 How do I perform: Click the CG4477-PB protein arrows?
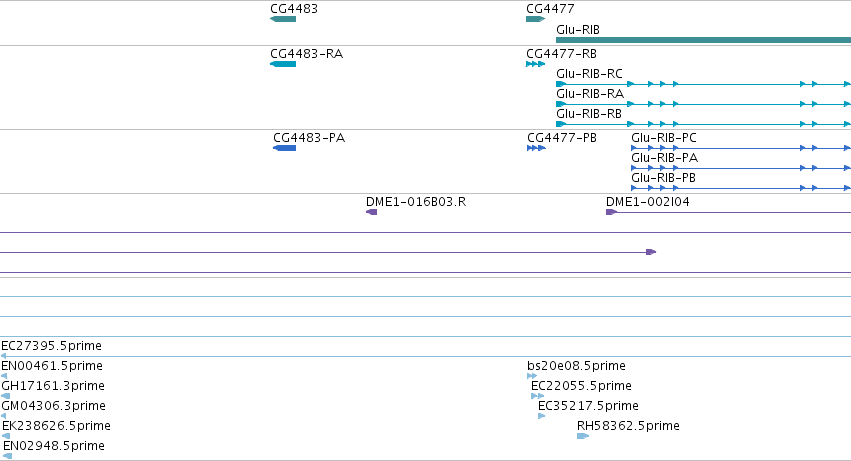pyautogui.click(x=536, y=148)
